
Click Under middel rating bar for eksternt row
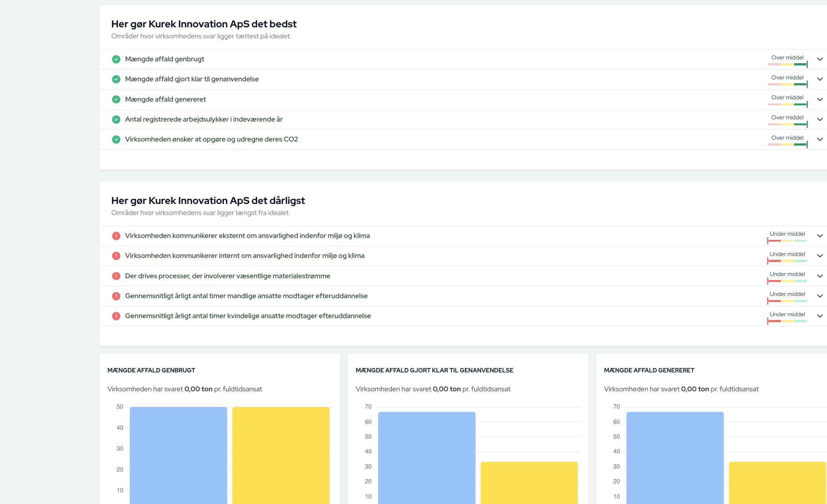pos(787,241)
